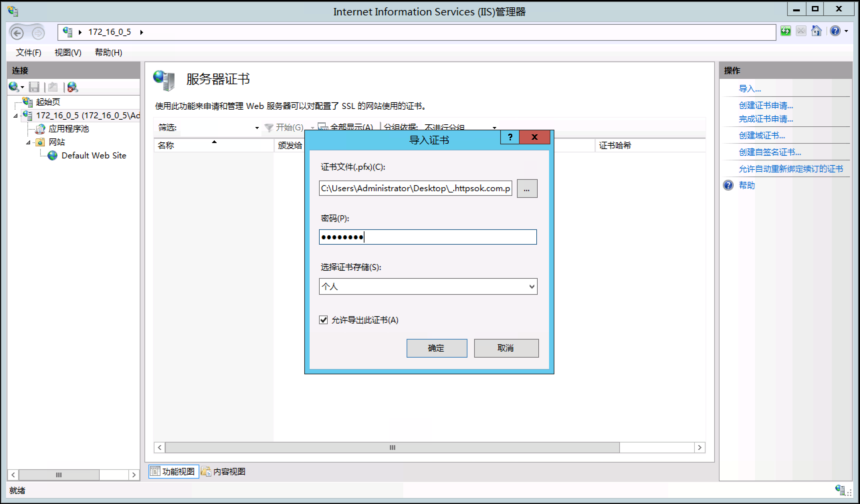Click the horizontal scrollbar of the certificate list

tap(393, 448)
